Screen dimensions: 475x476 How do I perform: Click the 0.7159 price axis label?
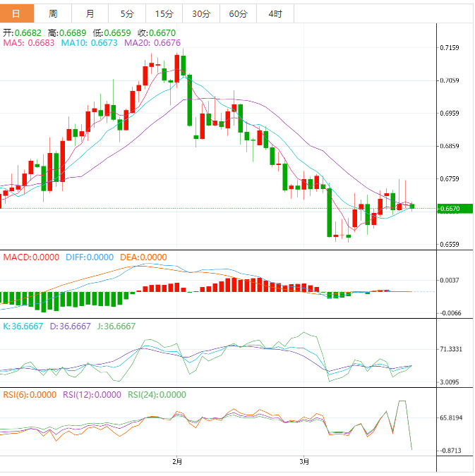click(x=450, y=48)
